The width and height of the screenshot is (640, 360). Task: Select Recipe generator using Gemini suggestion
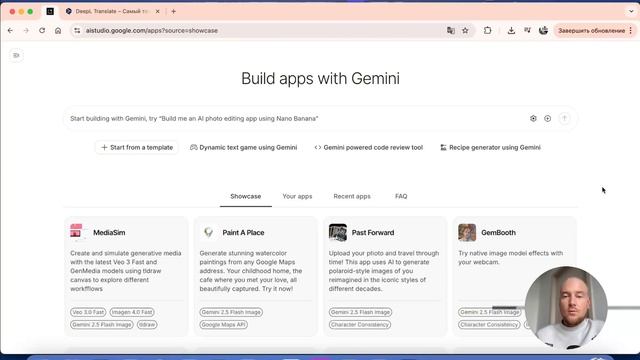point(490,147)
